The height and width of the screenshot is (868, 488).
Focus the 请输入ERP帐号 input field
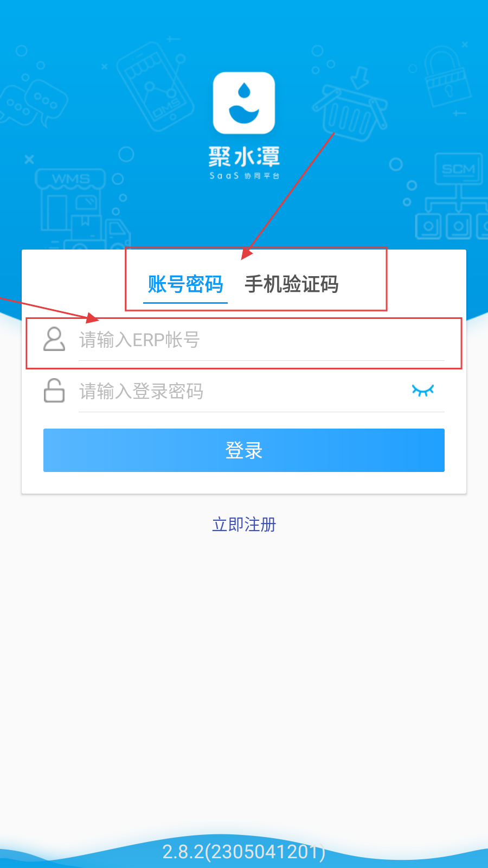[261, 340]
